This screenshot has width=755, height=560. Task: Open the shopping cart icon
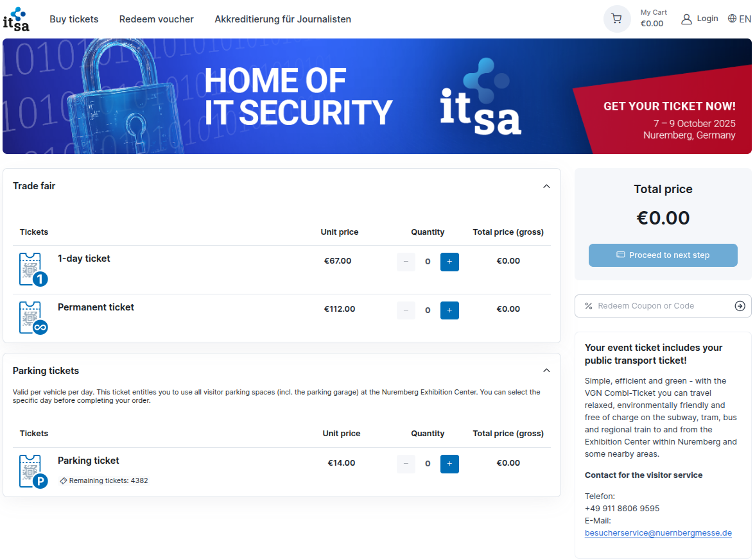tap(617, 19)
